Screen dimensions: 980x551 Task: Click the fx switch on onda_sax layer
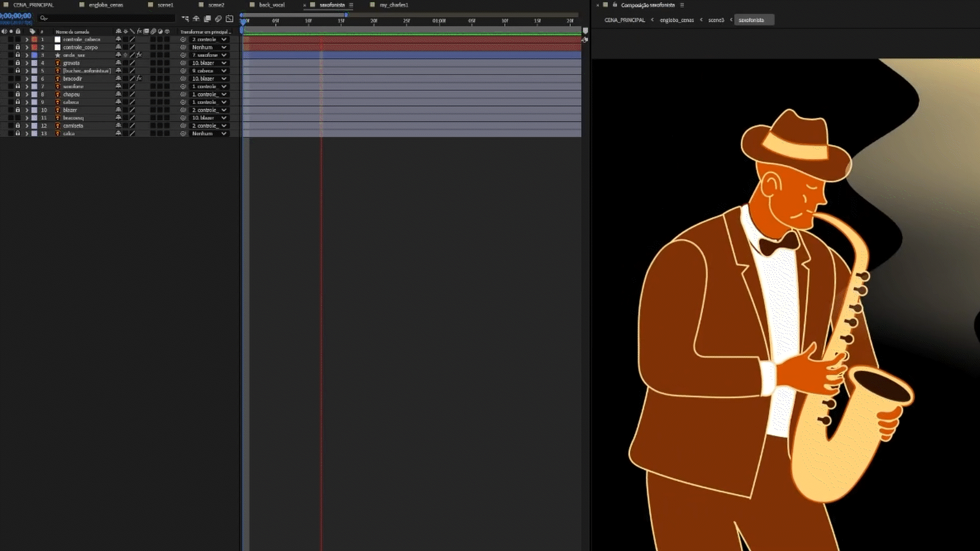coord(139,55)
